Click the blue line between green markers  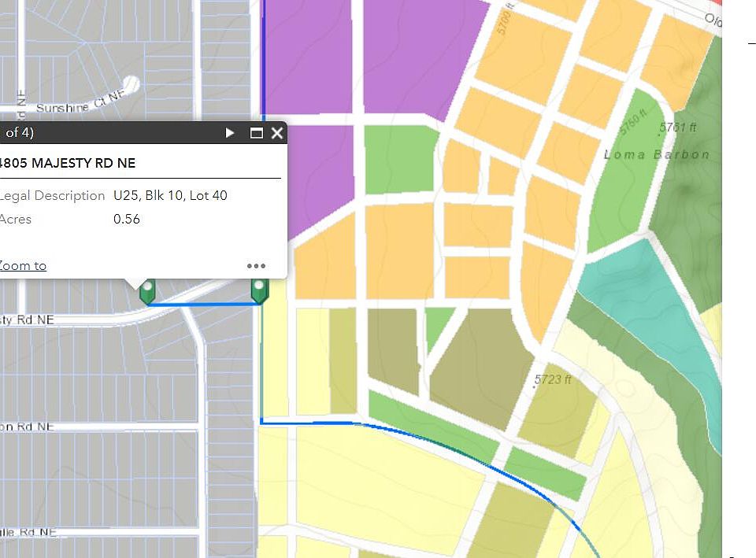pyautogui.click(x=202, y=304)
